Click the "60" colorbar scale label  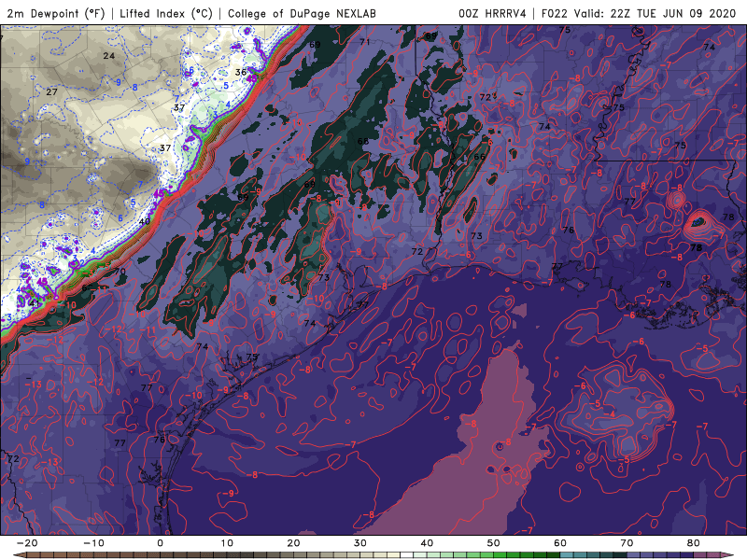(x=560, y=543)
